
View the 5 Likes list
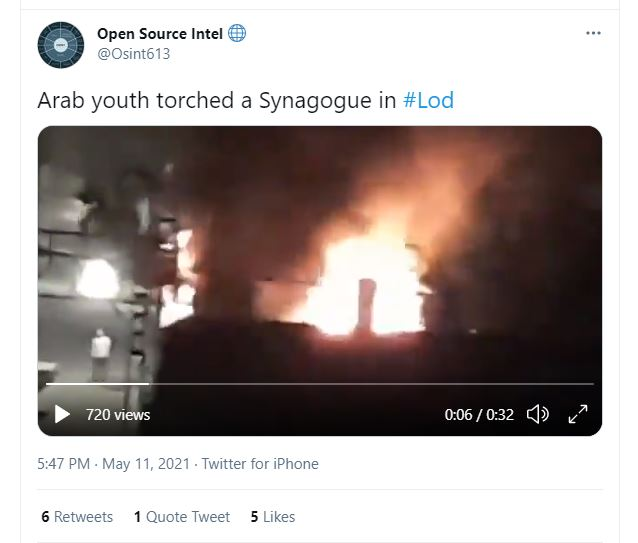273,517
